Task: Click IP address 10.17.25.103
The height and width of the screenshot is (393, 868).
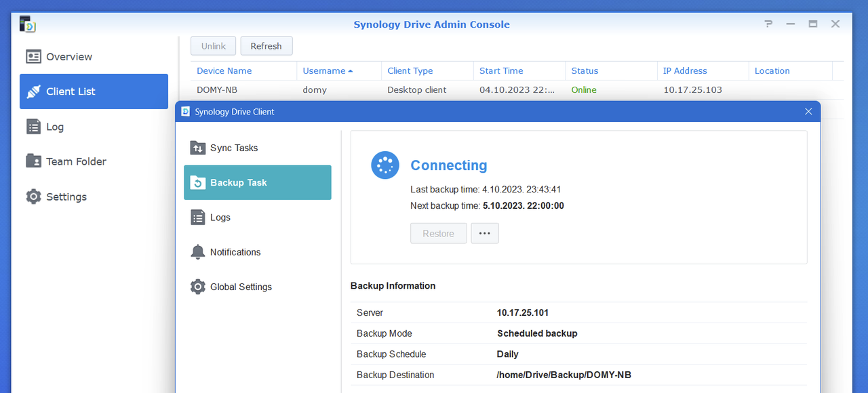Action: (x=692, y=89)
